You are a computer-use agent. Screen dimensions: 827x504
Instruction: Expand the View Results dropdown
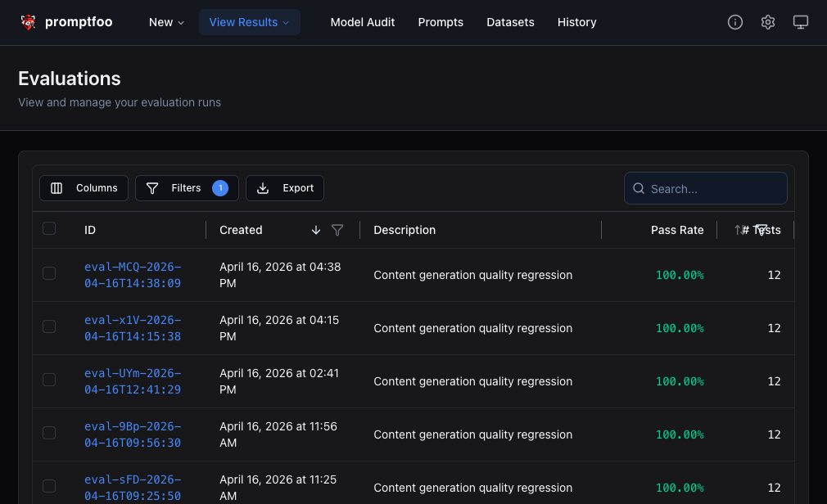coord(250,22)
